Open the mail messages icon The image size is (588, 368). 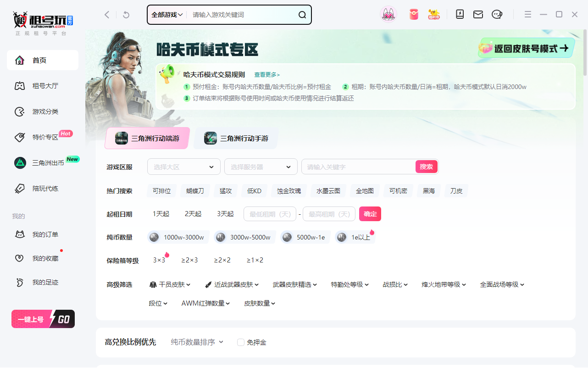(x=478, y=15)
